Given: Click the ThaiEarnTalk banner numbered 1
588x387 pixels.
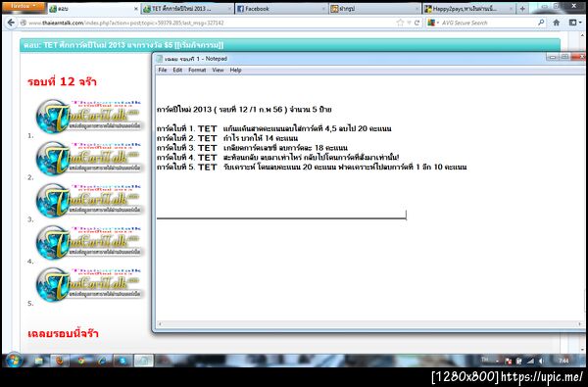Looking at the screenshot, I should coord(88,116).
